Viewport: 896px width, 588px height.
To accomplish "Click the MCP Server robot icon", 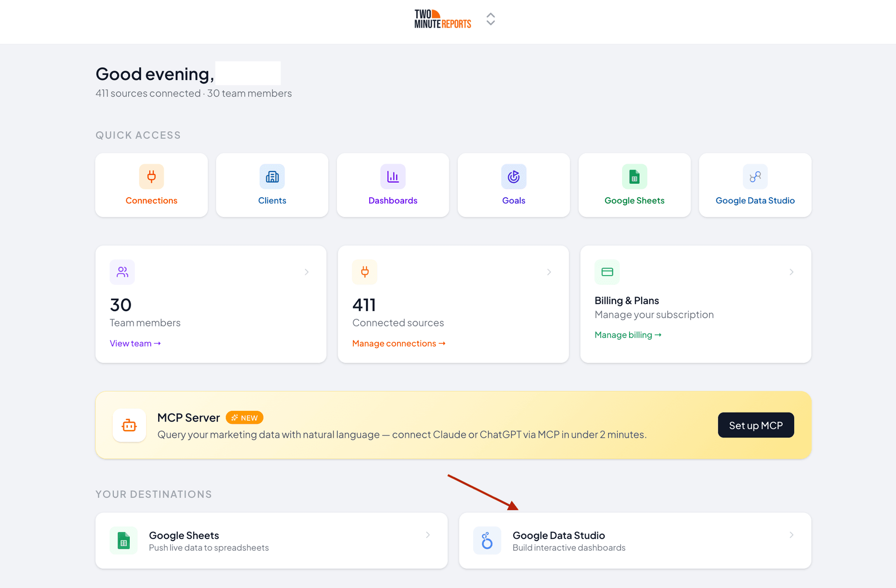I will tap(129, 425).
